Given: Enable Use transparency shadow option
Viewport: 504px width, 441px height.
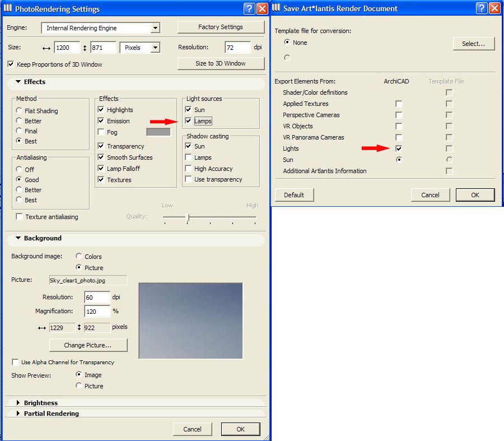Looking at the screenshot, I should (x=188, y=179).
